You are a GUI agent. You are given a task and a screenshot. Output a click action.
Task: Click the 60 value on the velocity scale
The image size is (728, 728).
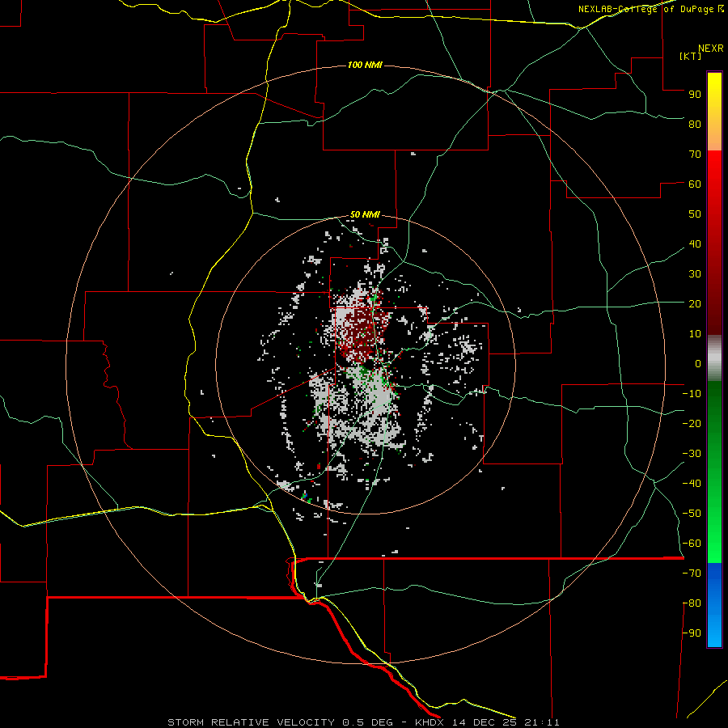click(x=695, y=184)
